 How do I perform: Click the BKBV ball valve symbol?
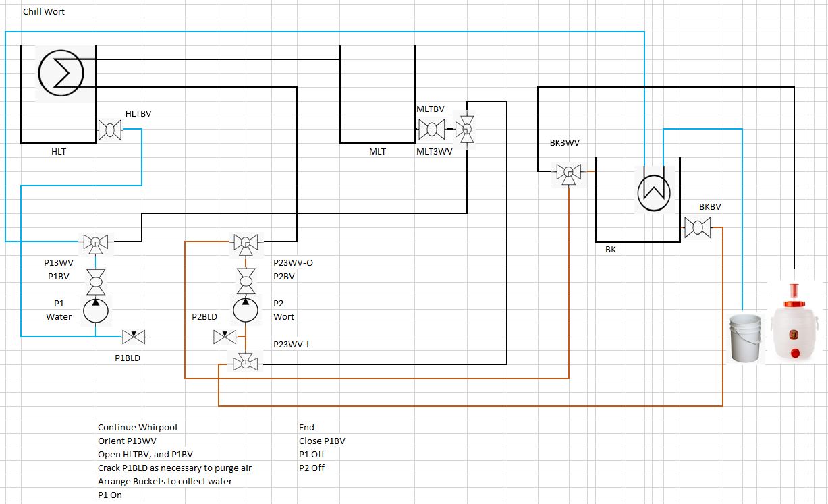pos(696,227)
